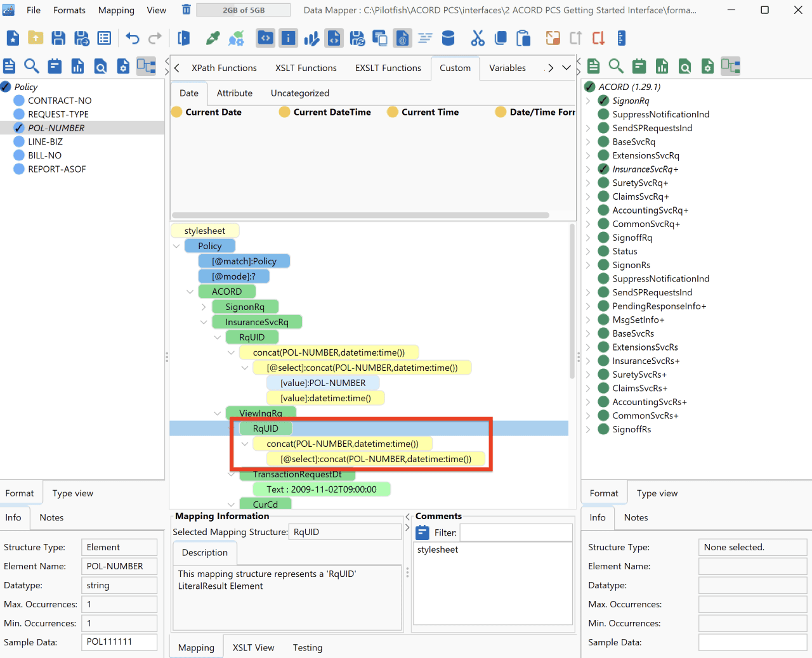Click the Undo arrow icon
812x658 pixels.
(133, 38)
